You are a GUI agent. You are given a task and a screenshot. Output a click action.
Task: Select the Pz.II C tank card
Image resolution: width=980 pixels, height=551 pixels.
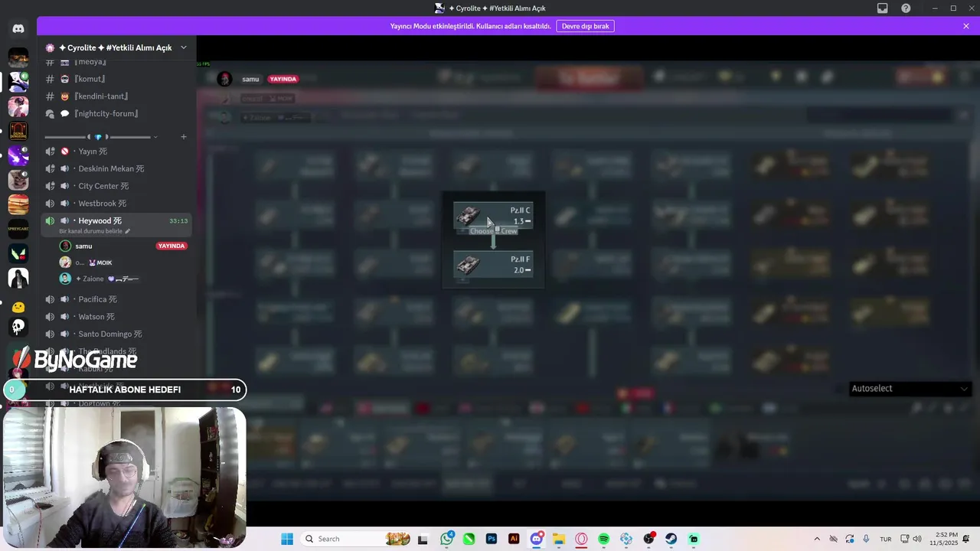pyautogui.click(x=493, y=215)
